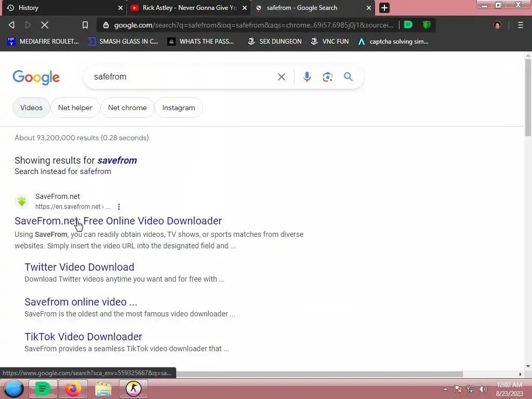The width and height of the screenshot is (532, 399).
Task: Open the green chat extension icon in address bar
Action: tap(408, 25)
